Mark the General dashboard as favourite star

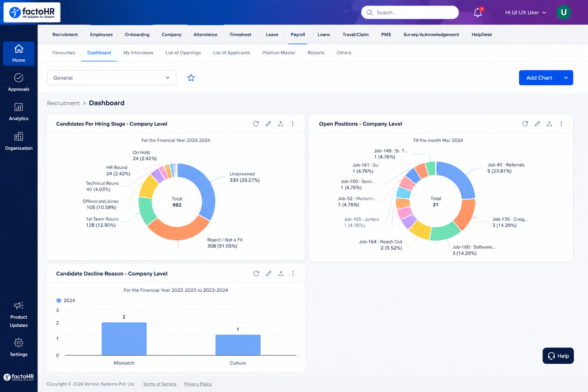click(x=191, y=78)
